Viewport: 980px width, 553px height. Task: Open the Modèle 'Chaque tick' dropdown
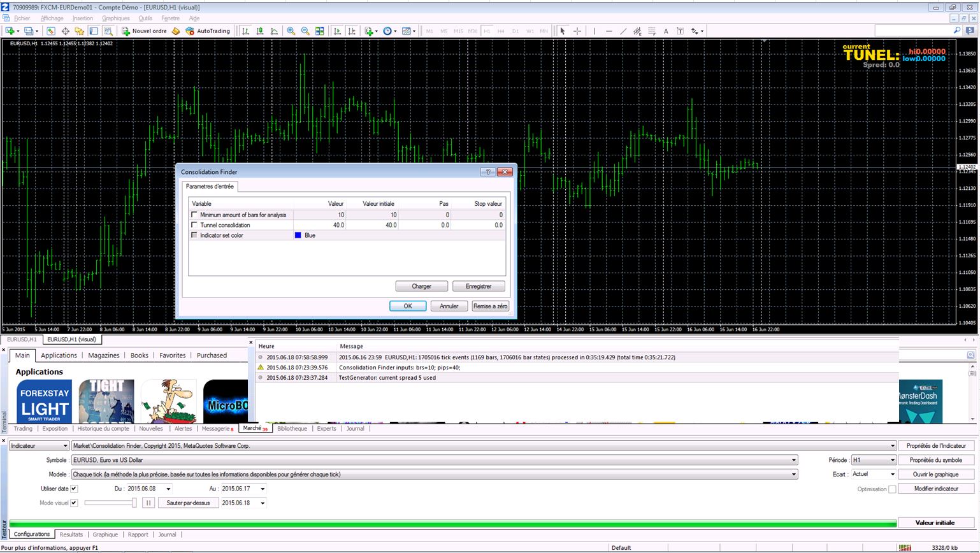(x=793, y=474)
